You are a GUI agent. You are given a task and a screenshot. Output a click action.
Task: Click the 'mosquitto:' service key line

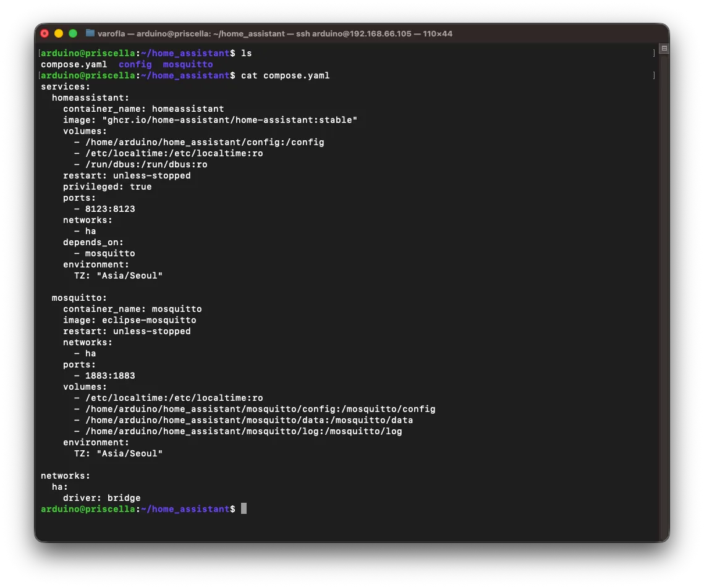tap(79, 298)
